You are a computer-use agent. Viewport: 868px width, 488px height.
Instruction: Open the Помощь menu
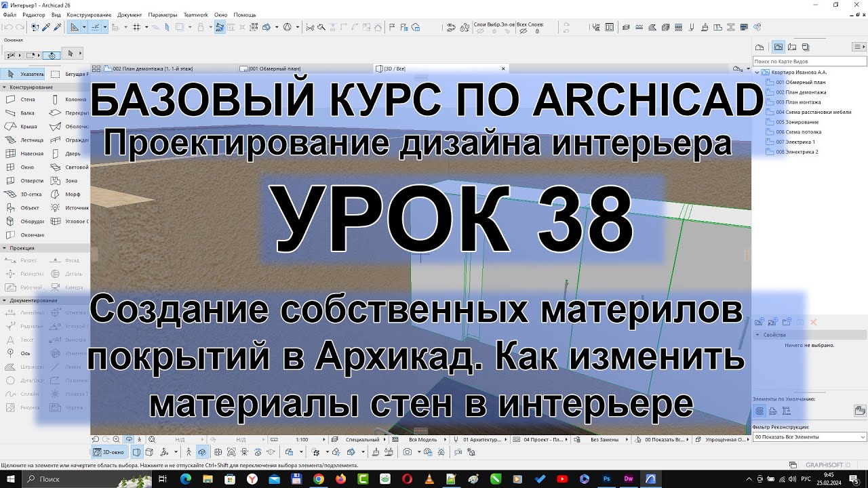coord(245,14)
